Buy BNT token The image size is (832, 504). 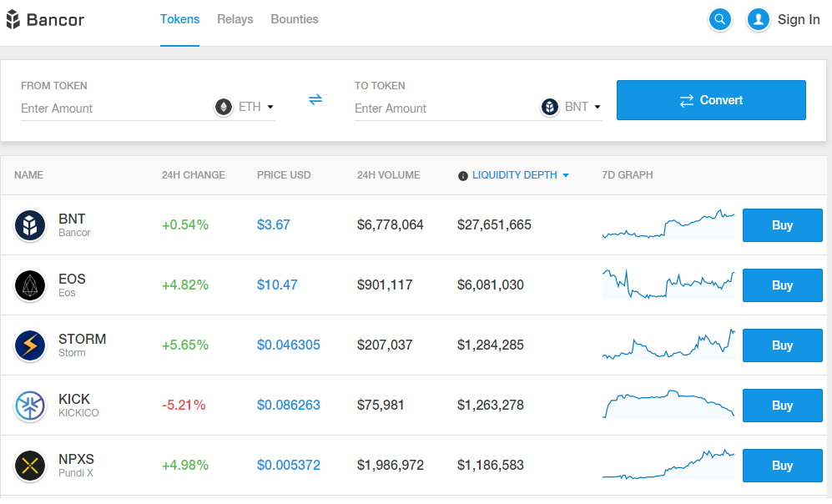tap(782, 225)
